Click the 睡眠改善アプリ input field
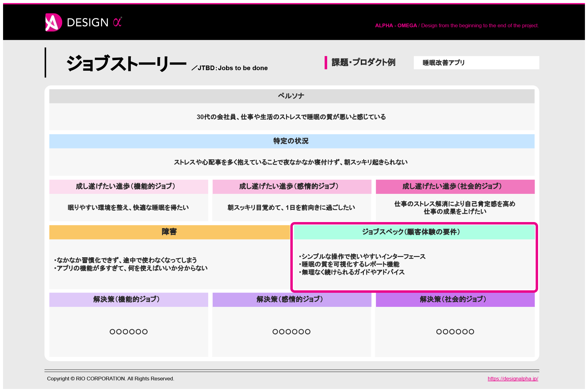The width and height of the screenshot is (588, 392). (476, 62)
